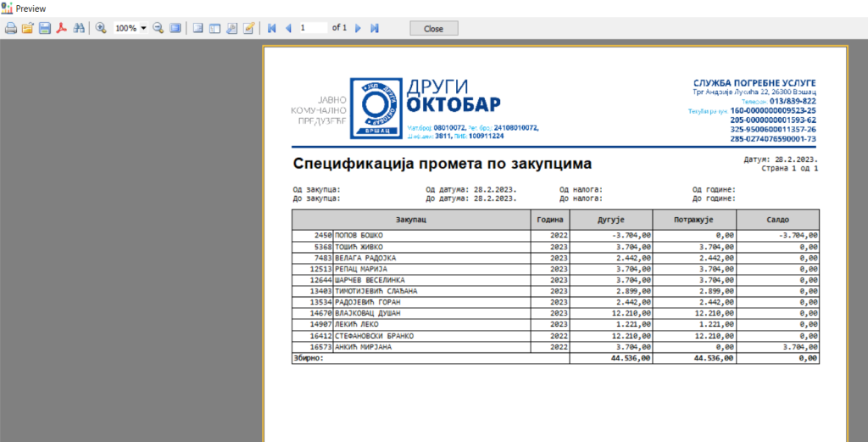Toggle the thumbnails panel icon
868x442 pixels.
(x=214, y=28)
